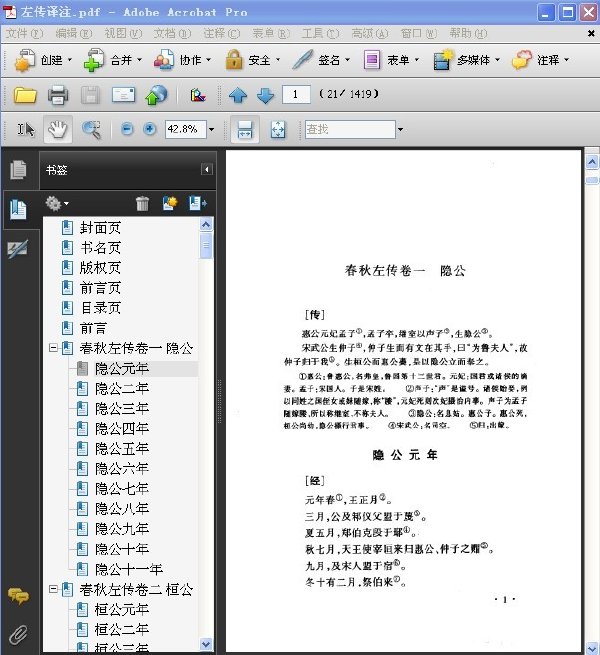
Task: Open the attachments paperclip panel
Action: (x=18, y=635)
